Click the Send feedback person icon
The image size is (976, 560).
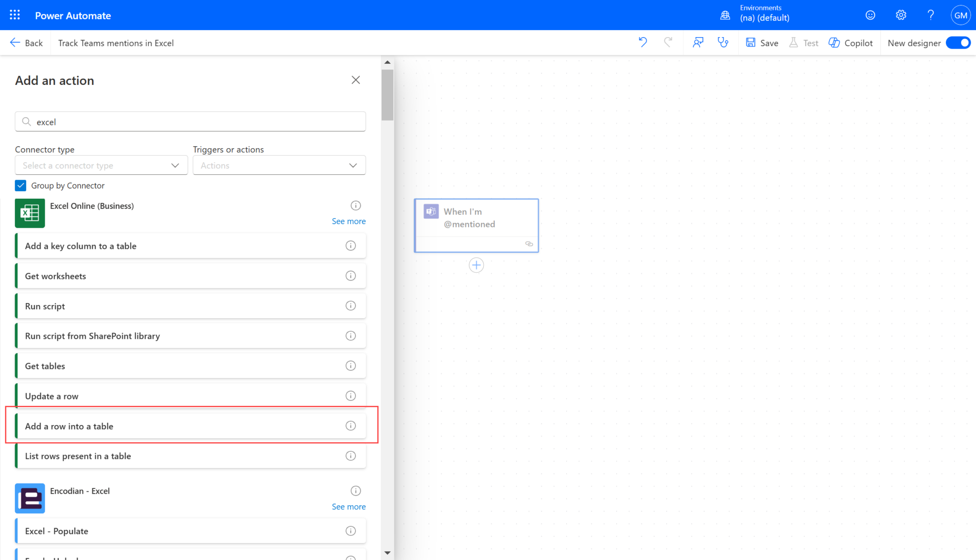tap(698, 42)
